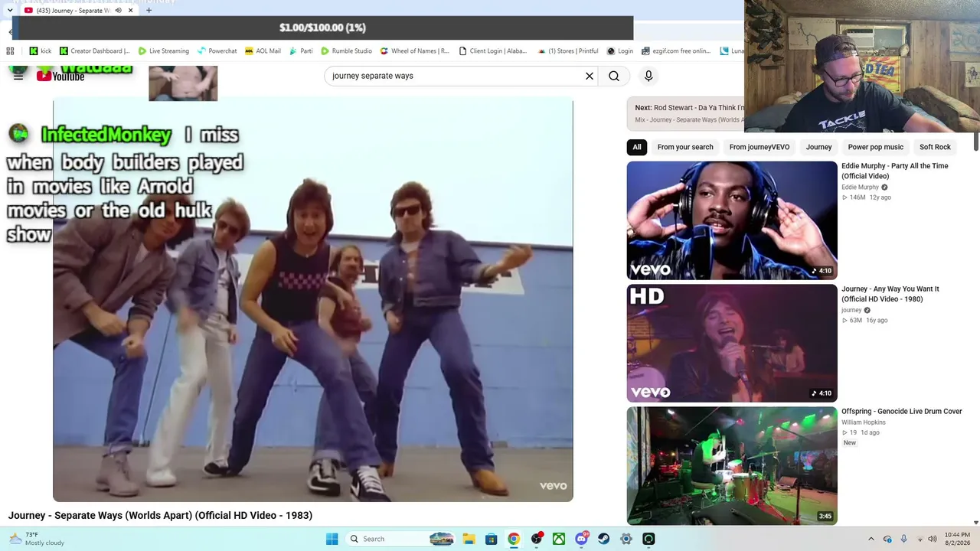Select the 'From your search' chip
This screenshot has height=551, width=980.
(x=685, y=147)
